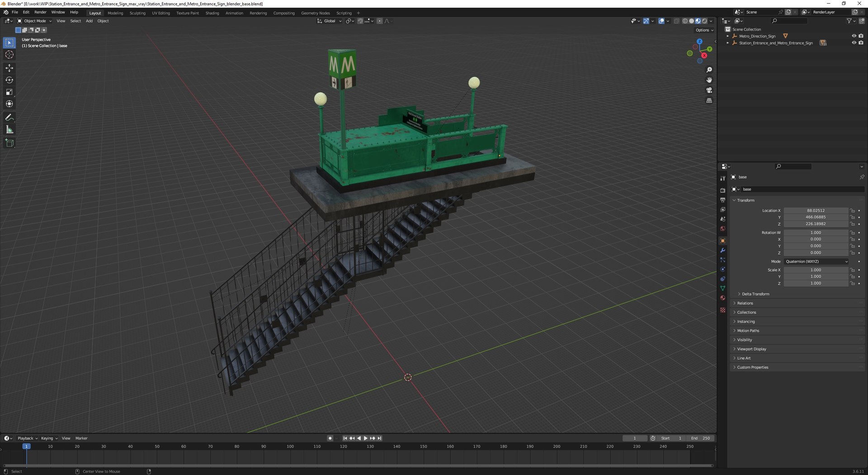The width and height of the screenshot is (868, 475).
Task: Hide Station_Entrance_and_Metro_Entrance_Sign in viewport
Action: coord(854,43)
